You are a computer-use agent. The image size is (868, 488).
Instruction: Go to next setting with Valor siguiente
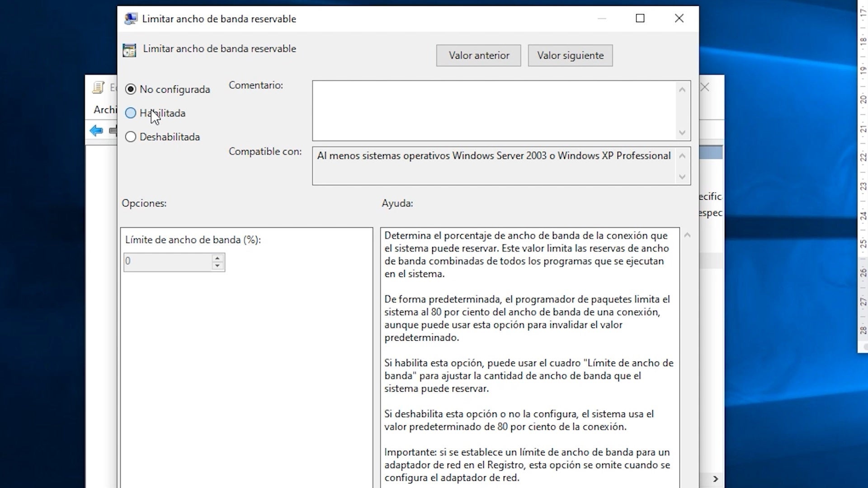(570, 56)
